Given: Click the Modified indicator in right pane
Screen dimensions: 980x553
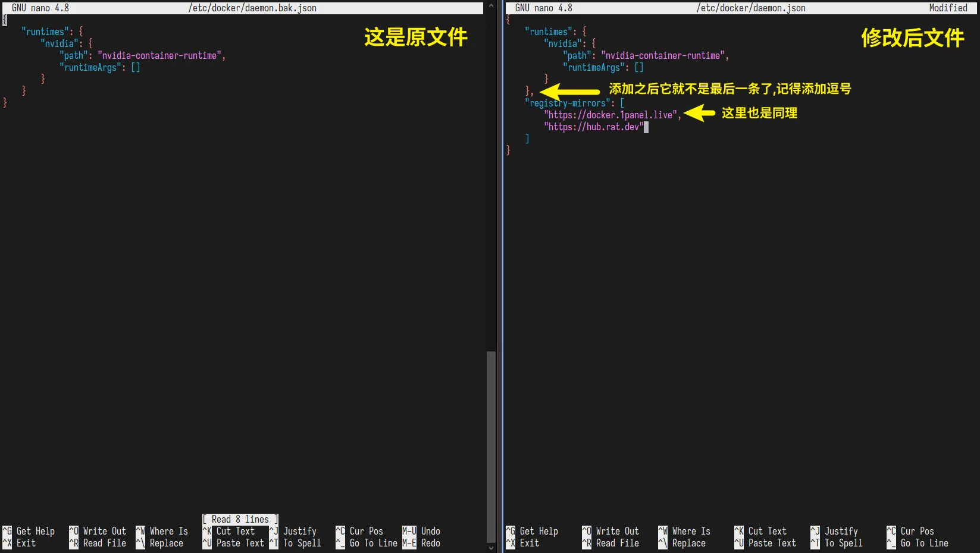Looking at the screenshot, I should click(948, 8).
